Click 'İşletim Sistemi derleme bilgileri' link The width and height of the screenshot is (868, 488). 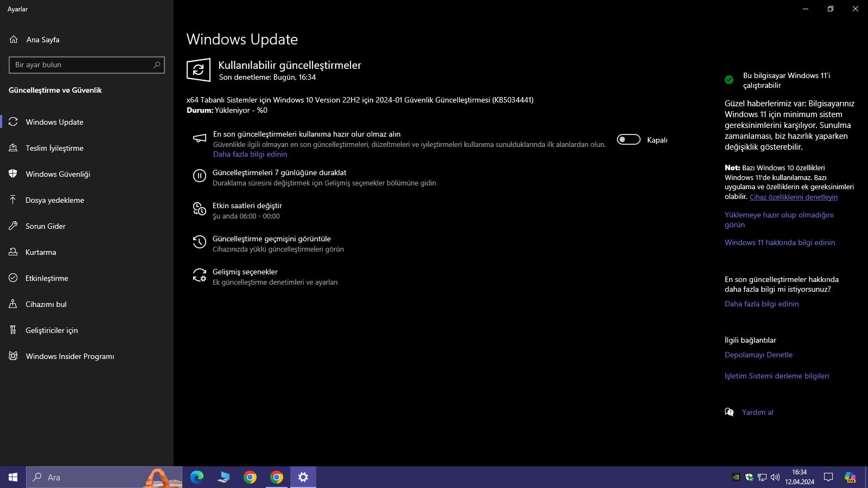point(777,376)
